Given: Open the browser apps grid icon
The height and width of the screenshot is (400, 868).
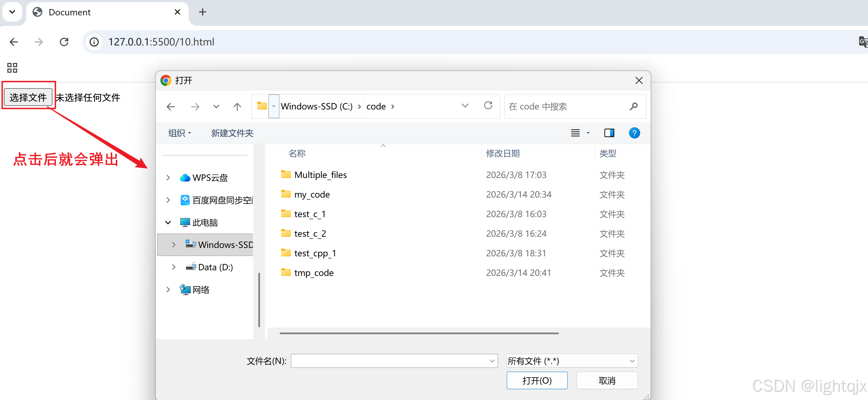Looking at the screenshot, I should [12, 67].
